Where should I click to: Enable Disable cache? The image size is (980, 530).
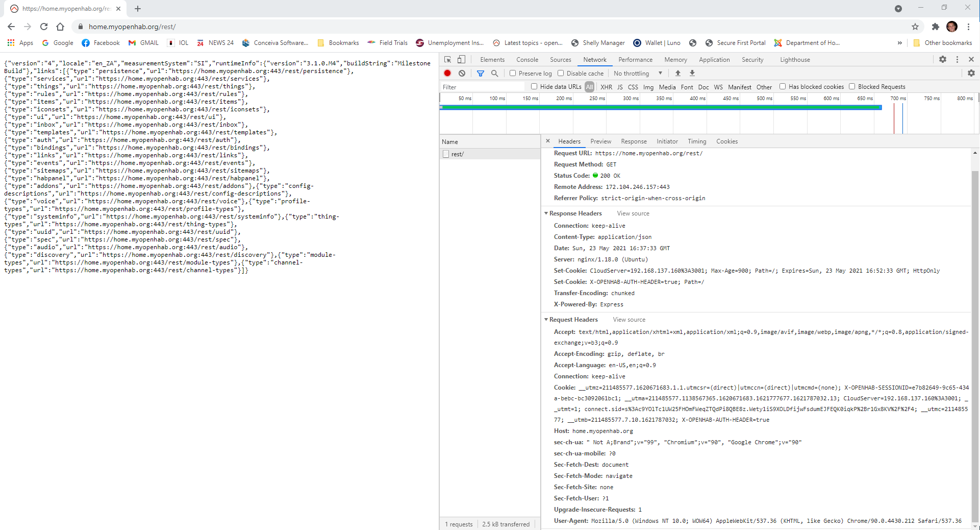tap(560, 73)
